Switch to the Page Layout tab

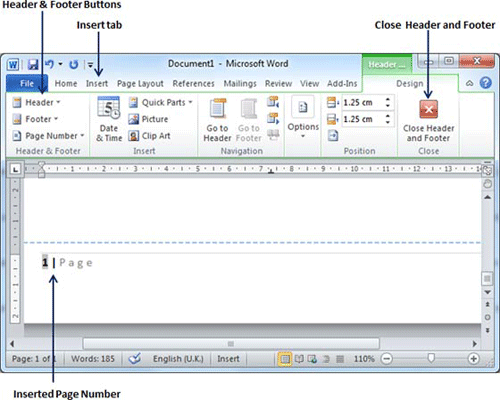[140, 83]
